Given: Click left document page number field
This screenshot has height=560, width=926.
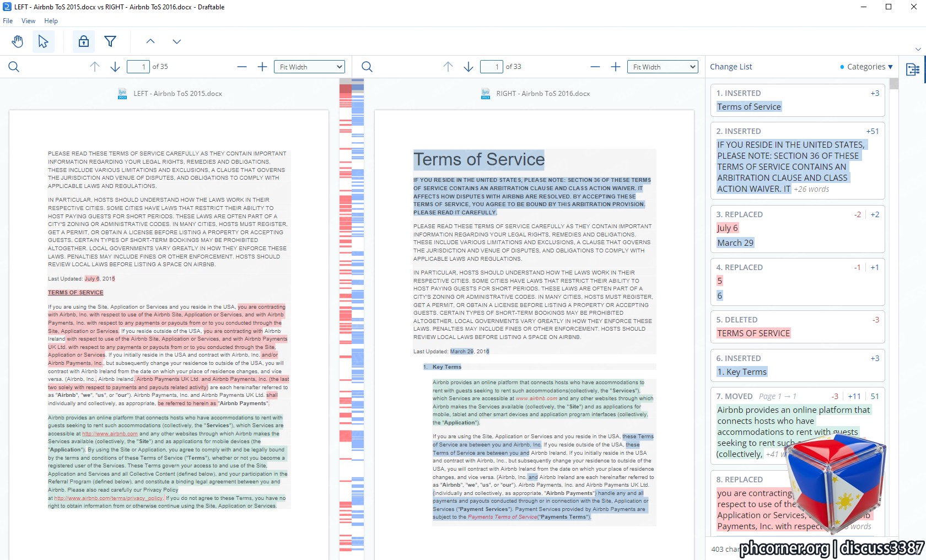Looking at the screenshot, I should point(138,67).
